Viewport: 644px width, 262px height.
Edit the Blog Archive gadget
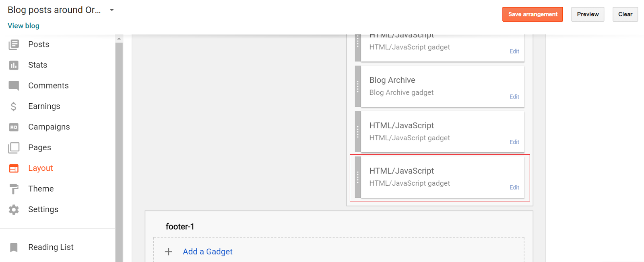(514, 96)
